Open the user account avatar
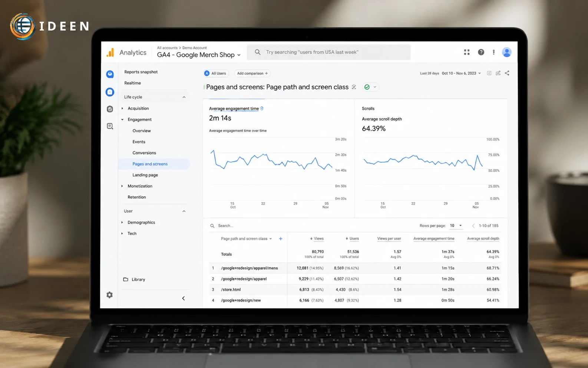Screen dimensions: 588x368 pyautogui.click(x=507, y=52)
